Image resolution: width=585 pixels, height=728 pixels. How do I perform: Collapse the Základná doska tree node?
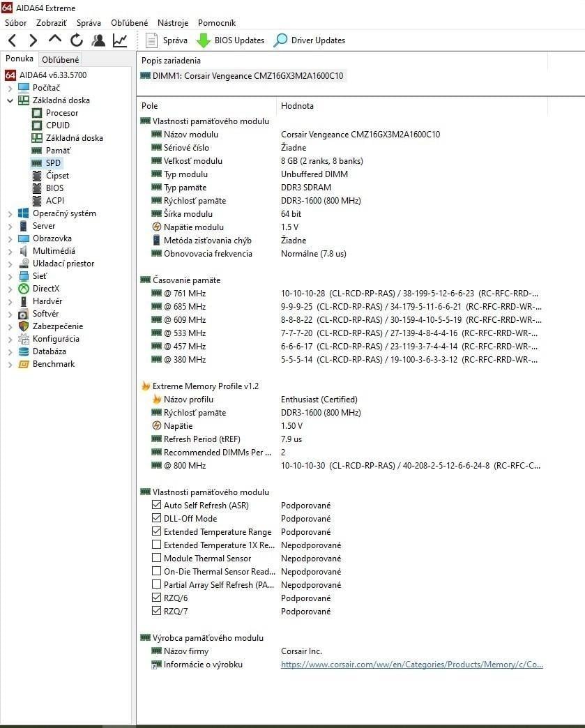[x=10, y=100]
